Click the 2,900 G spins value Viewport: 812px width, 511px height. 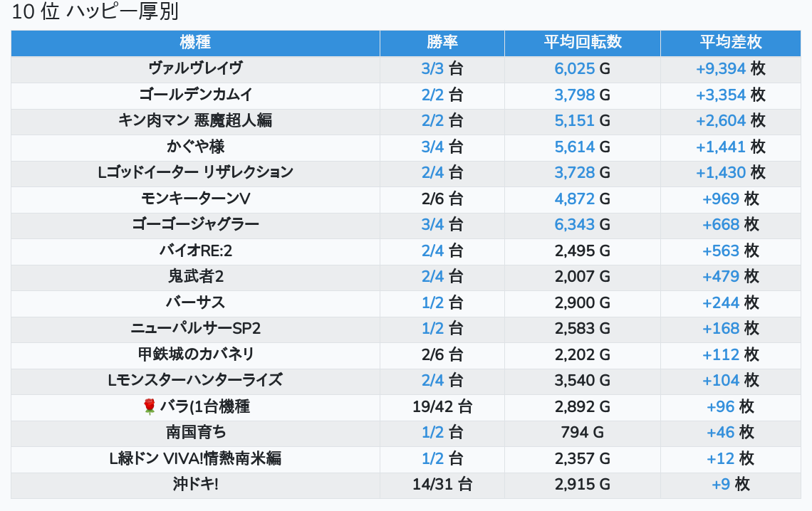pyautogui.click(x=583, y=302)
